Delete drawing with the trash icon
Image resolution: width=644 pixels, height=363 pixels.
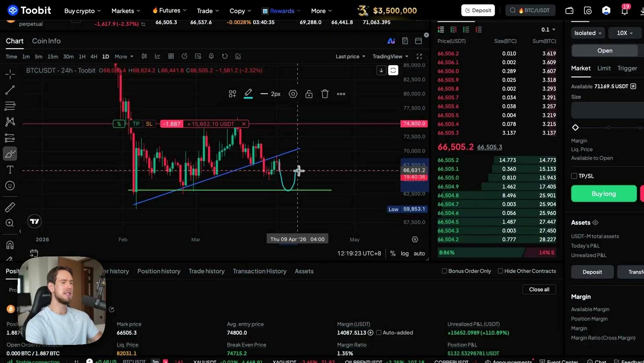[325, 94]
